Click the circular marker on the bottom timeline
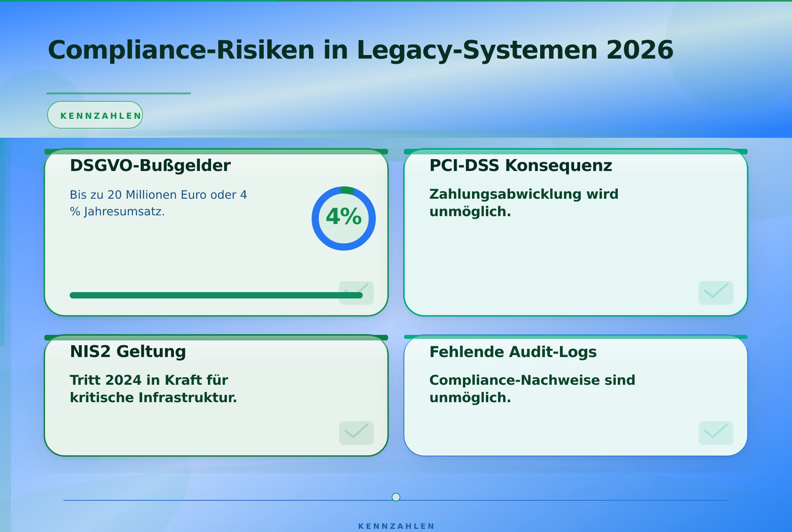Screen dimensions: 792x532 396,497
